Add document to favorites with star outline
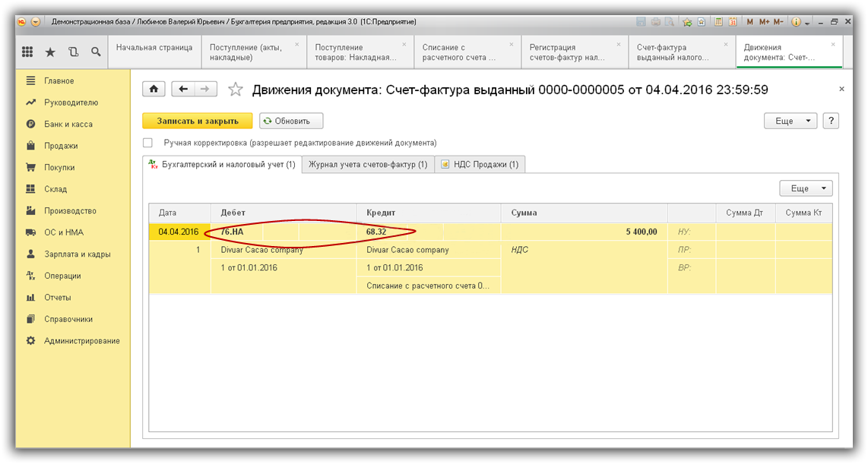The image size is (868, 464). (x=236, y=90)
